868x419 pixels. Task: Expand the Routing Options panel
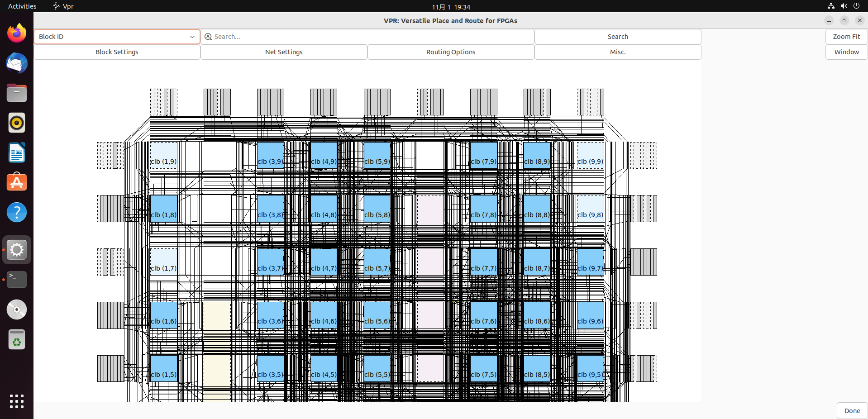click(x=451, y=52)
